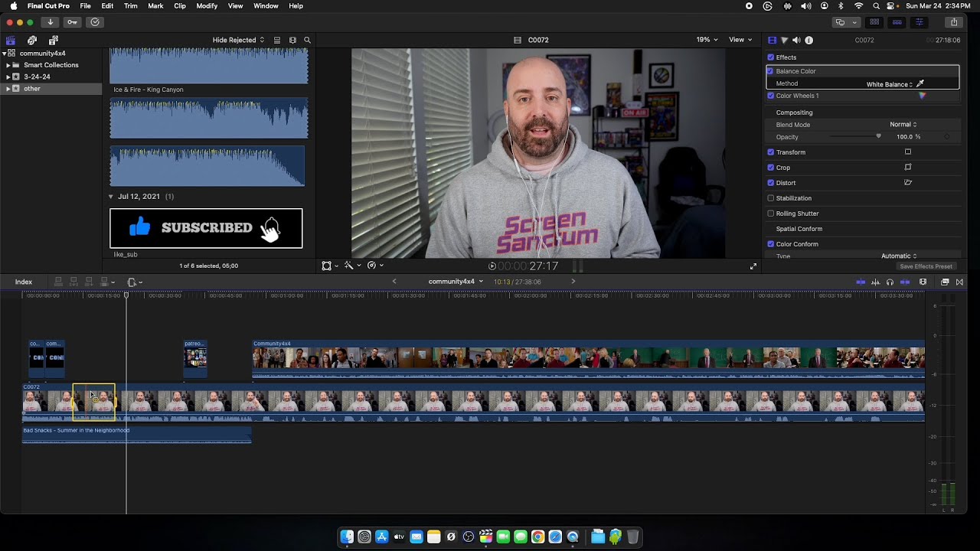Click the Import Media arrow button
980x551 pixels.
51,22
